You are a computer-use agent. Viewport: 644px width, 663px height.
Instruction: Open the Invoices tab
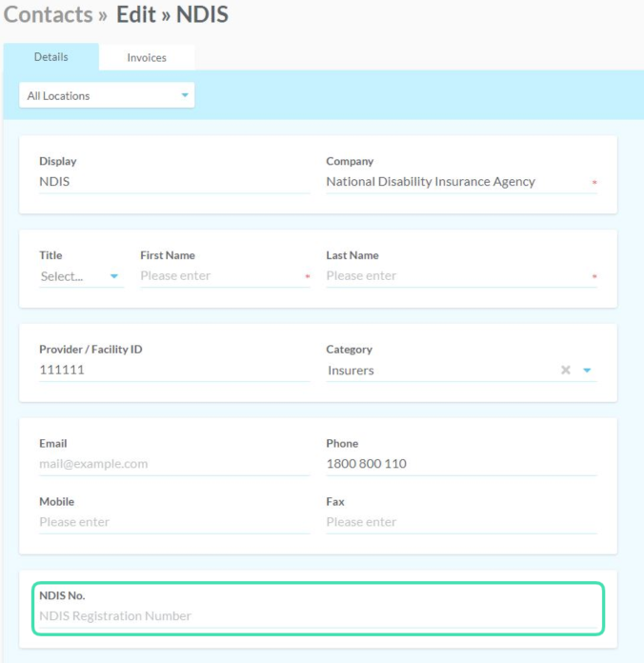147,57
